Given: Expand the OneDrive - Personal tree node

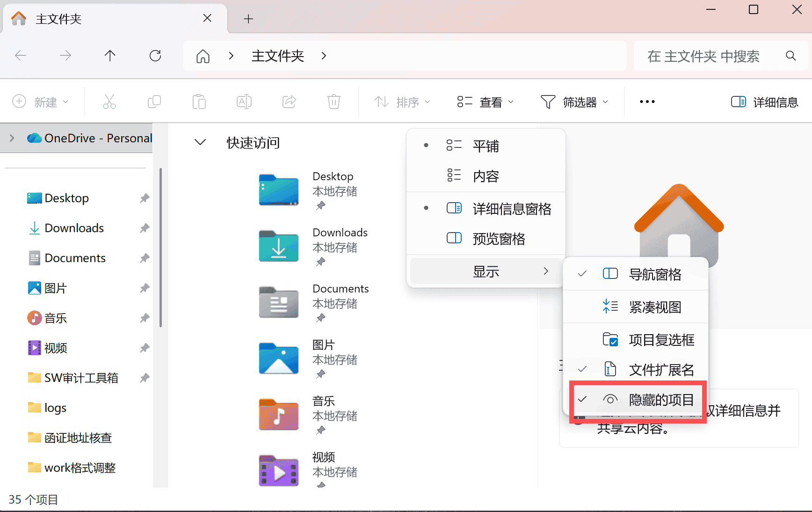Looking at the screenshot, I should [x=12, y=138].
